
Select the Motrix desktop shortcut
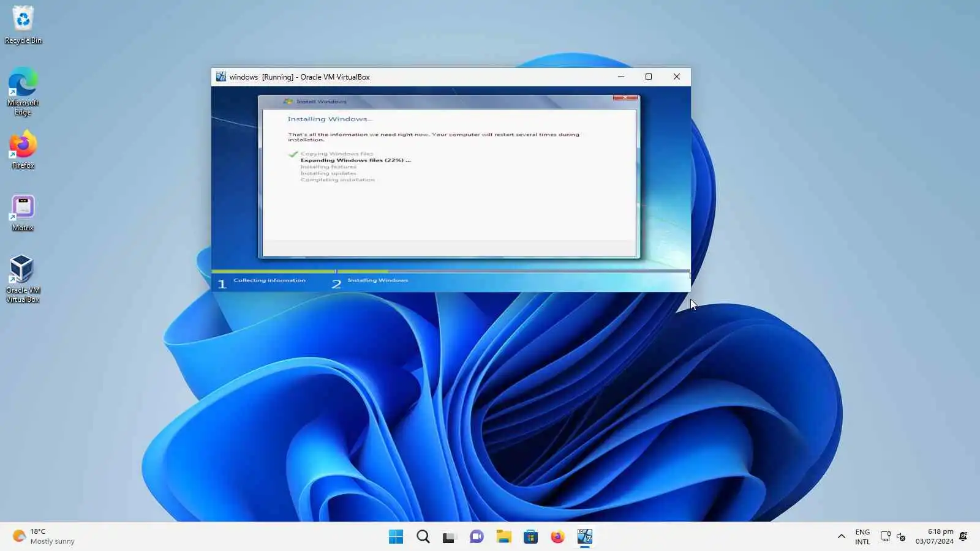pyautogui.click(x=23, y=213)
